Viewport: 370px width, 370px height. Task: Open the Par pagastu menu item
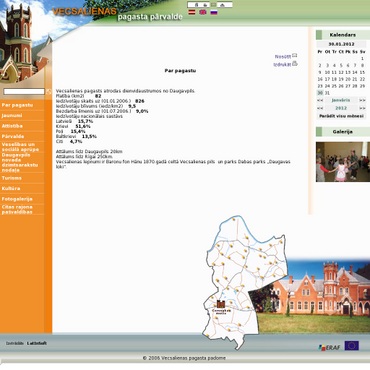[17, 105]
